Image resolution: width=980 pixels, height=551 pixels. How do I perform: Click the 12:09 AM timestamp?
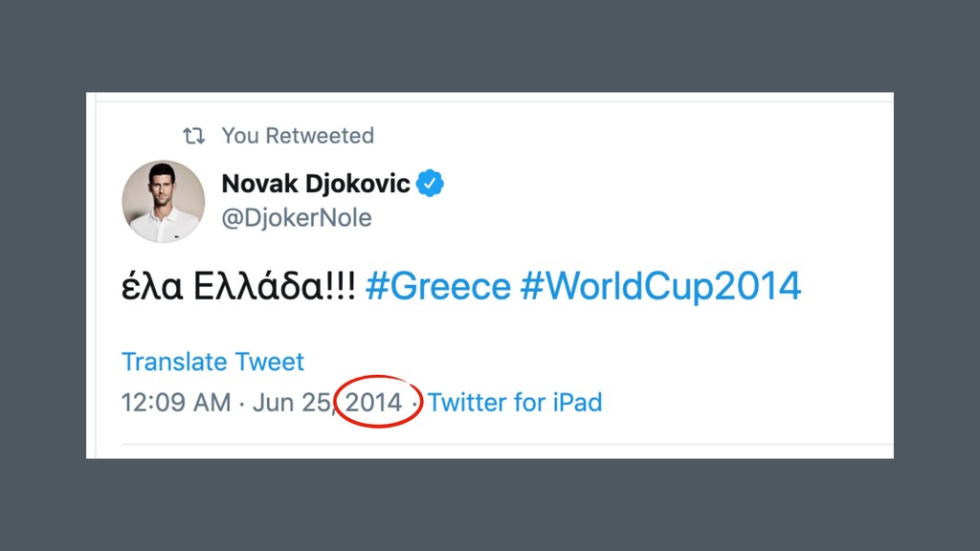pos(176,402)
